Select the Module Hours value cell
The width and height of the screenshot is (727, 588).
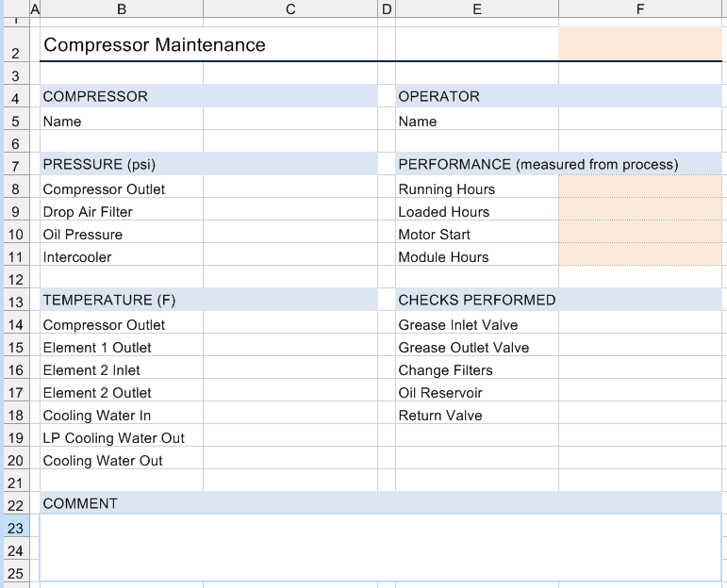pyautogui.click(x=640, y=254)
